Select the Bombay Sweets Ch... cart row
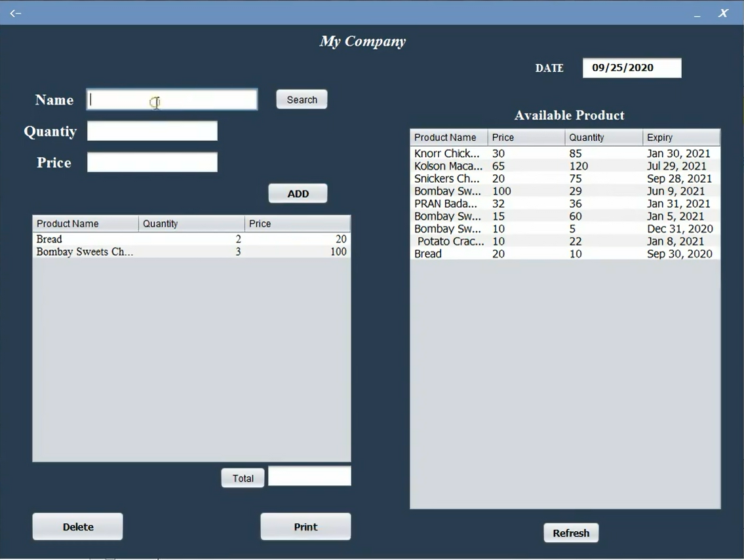Image resolution: width=744 pixels, height=560 pixels. click(191, 252)
